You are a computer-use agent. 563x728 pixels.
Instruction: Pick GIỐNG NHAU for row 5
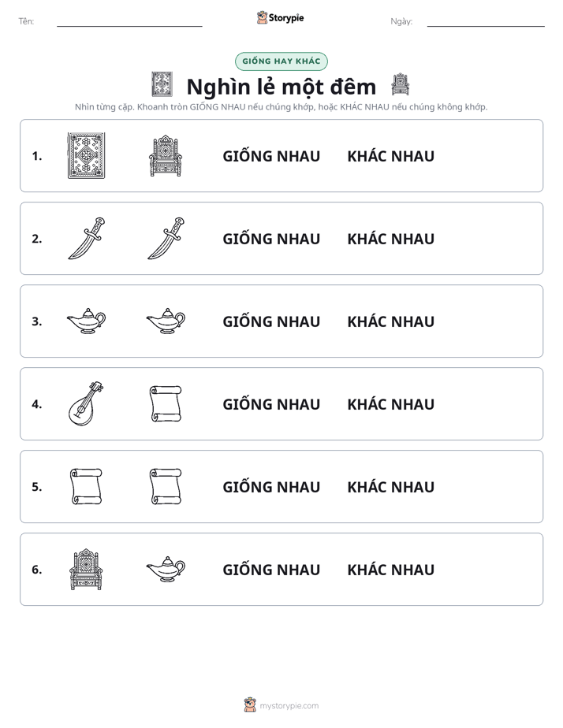pyautogui.click(x=271, y=487)
